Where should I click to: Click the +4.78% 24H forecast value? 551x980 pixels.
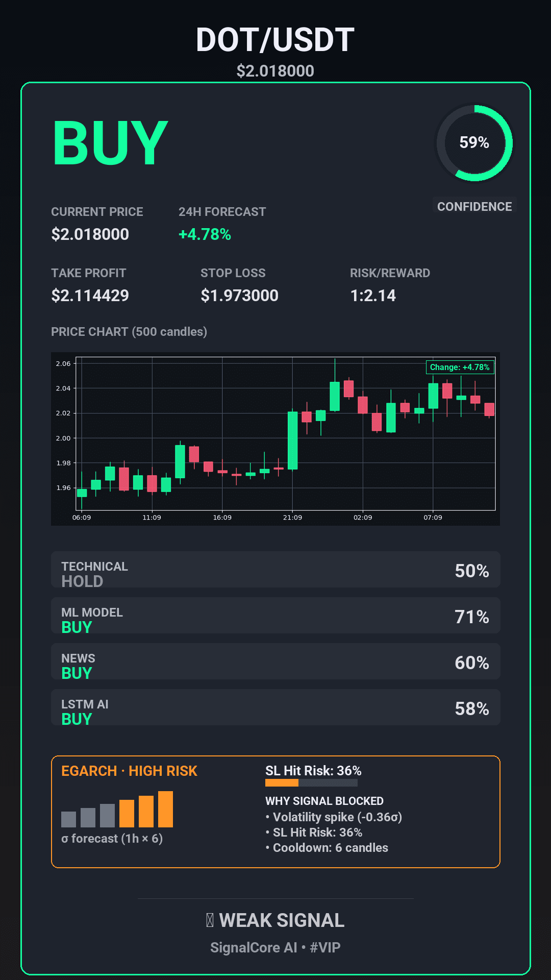(205, 234)
